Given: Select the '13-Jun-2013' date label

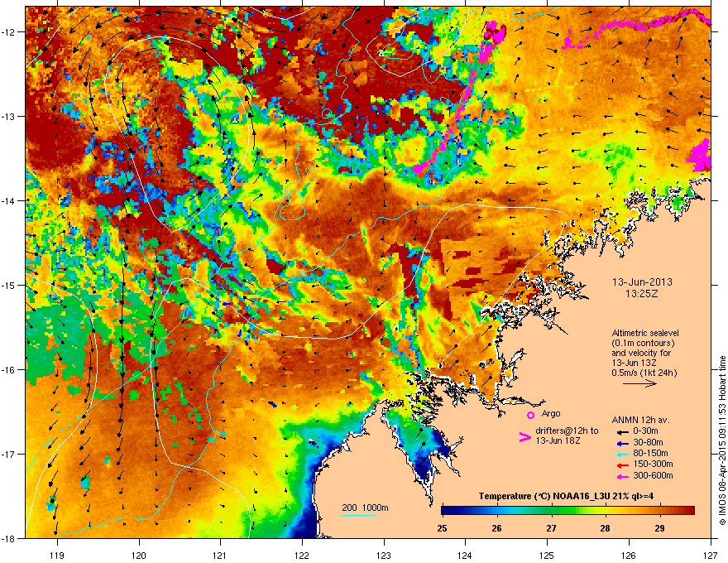Looking at the screenshot, I should point(642,282).
